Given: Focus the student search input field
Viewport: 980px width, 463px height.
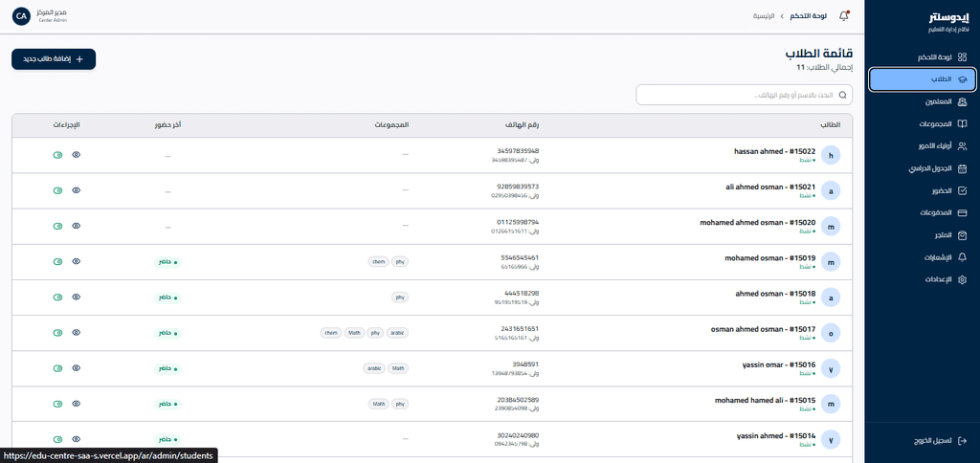Looking at the screenshot, I should point(744,96).
